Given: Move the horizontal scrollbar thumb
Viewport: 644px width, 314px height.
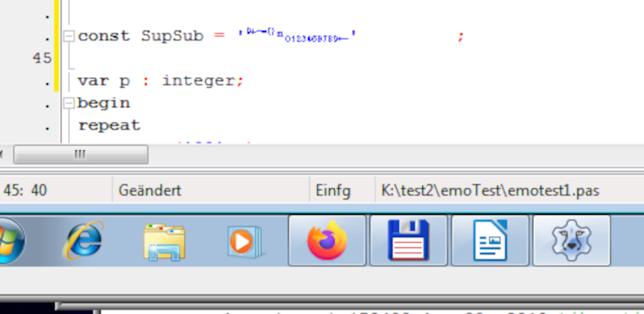Looking at the screenshot, I should tap(81, 155).
